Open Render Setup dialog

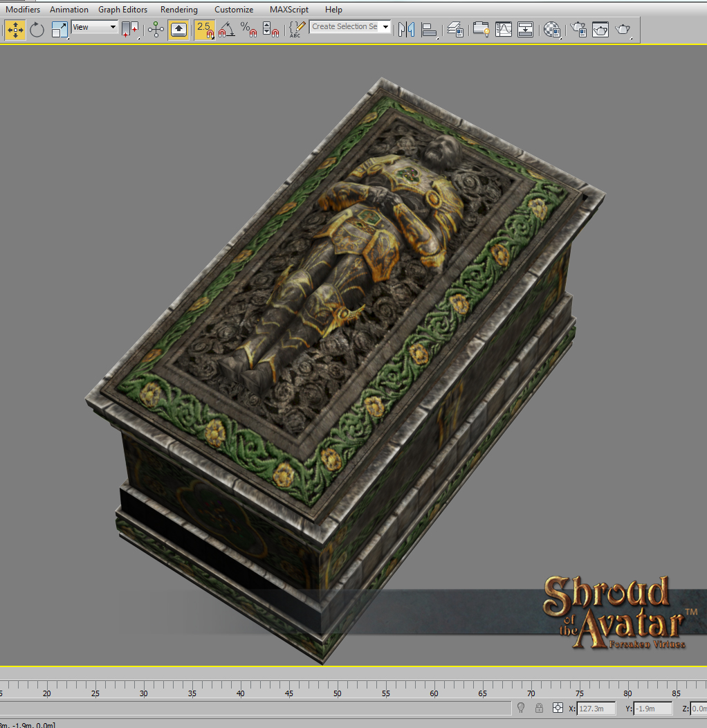pos(577,29)
